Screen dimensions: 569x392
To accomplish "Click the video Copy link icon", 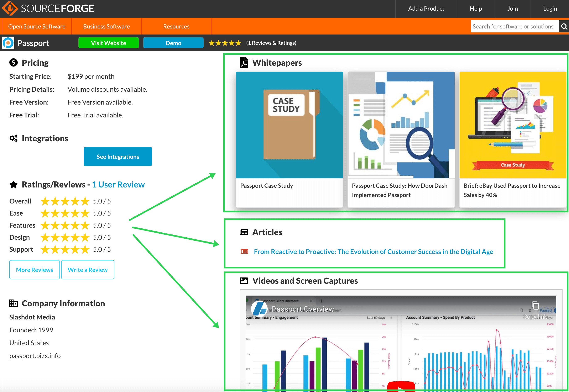I will tap(535, 306).
